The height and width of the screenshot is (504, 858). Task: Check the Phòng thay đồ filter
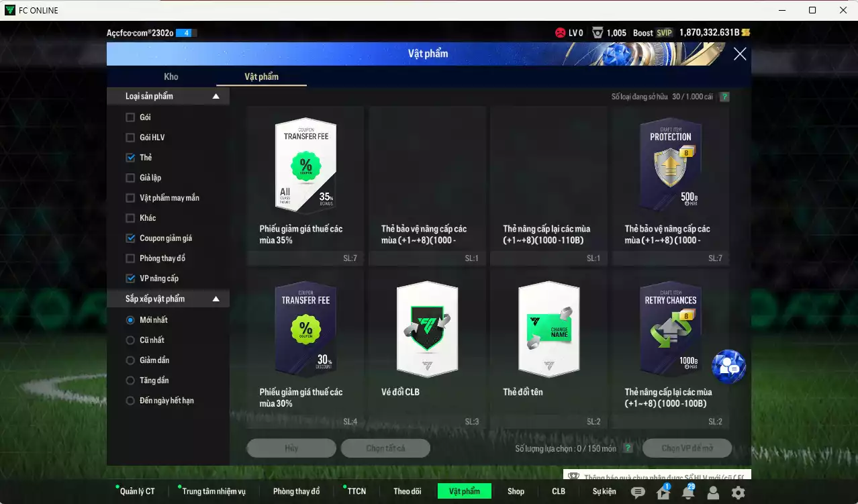tap(131, 258)
